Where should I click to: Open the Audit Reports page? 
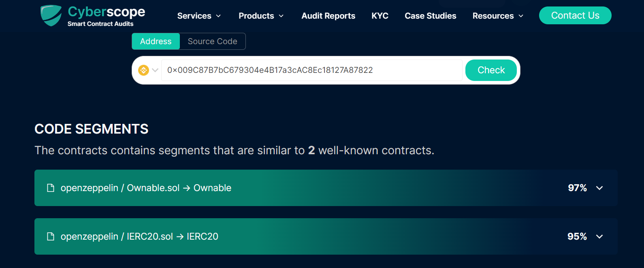coord(328,16)
